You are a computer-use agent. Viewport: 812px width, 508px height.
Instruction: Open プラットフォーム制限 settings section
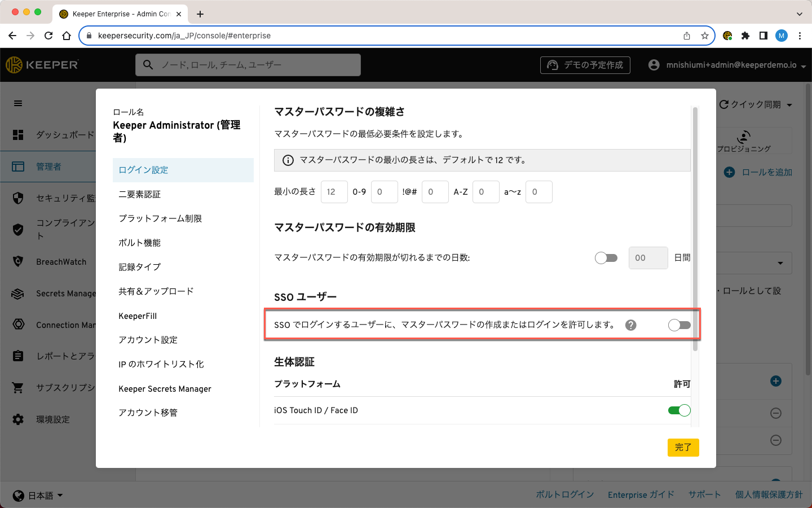tap(160, 218)
